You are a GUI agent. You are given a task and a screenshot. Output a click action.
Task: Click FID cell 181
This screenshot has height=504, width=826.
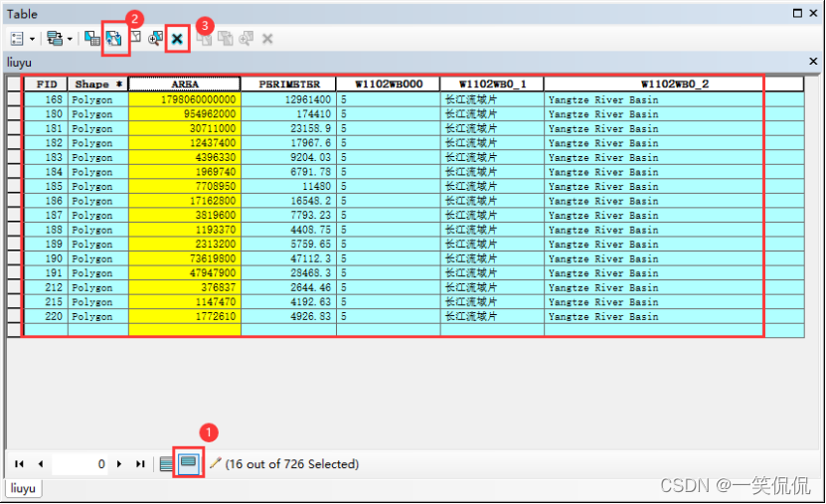pos(46,128)
